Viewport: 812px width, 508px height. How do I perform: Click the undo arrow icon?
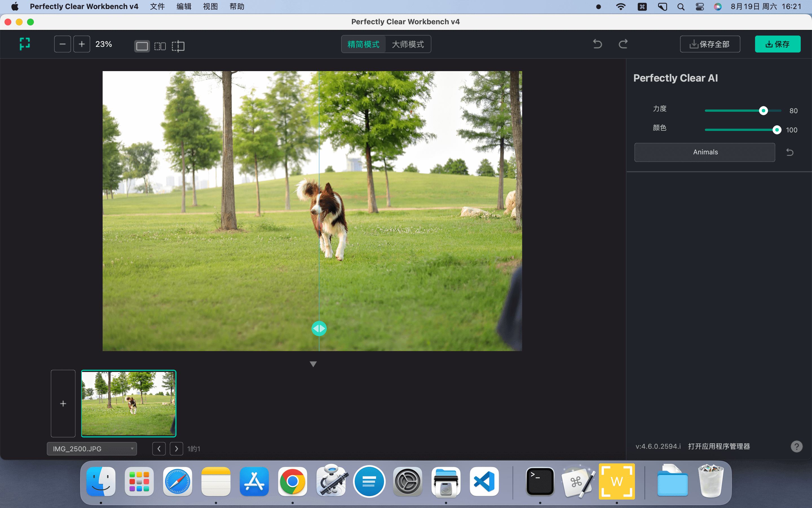click(598, 44)
